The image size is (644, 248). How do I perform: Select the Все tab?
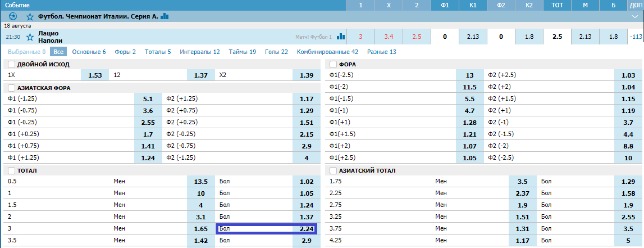[58, 52]
